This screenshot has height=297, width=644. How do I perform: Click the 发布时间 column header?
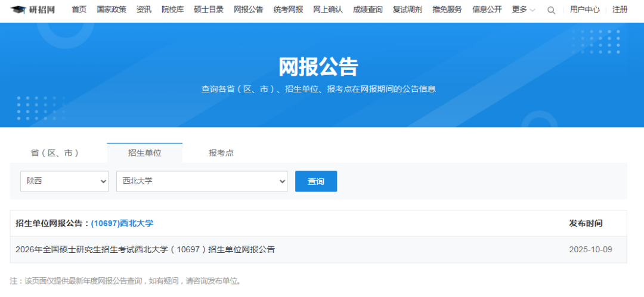[586, 224]
